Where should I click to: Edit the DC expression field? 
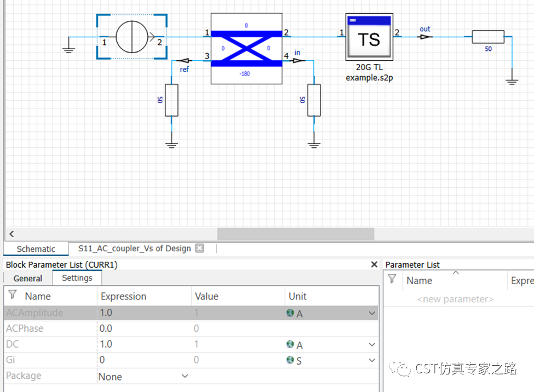pos(144,344)
